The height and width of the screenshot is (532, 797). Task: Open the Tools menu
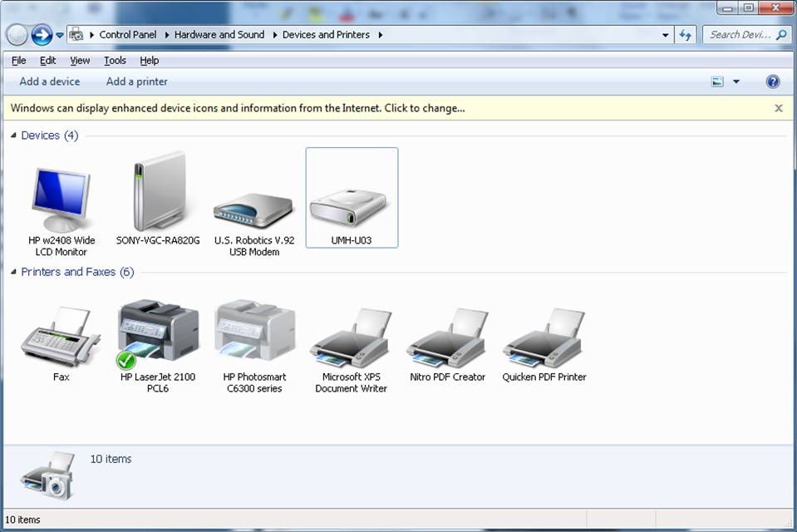(115, 61)
